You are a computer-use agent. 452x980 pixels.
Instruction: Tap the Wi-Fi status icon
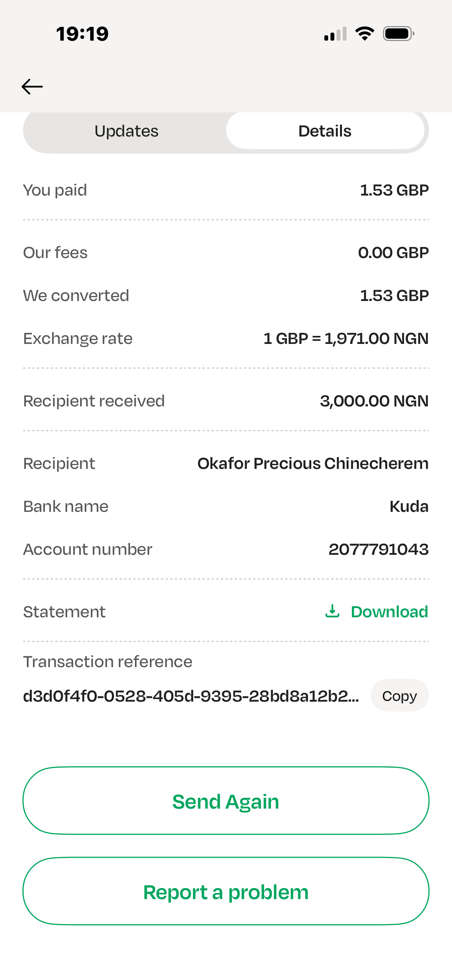[365, 34]
